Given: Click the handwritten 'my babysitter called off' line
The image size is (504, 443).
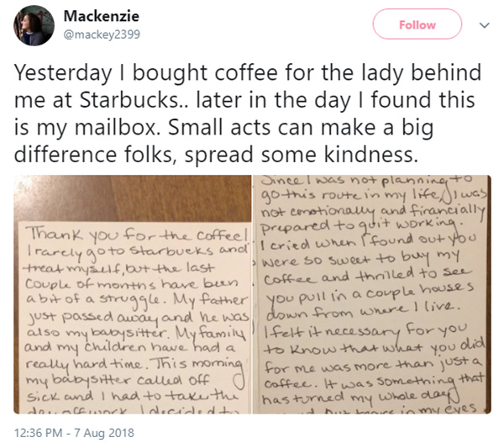Looking at the screenshot, I should point(118,381).
